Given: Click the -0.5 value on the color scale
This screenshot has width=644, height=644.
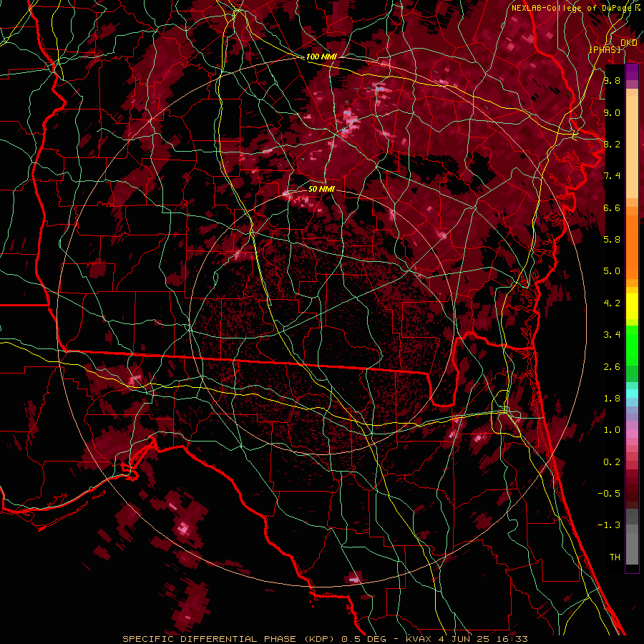Looking at the screenshot, I should [x=609, y=494].
